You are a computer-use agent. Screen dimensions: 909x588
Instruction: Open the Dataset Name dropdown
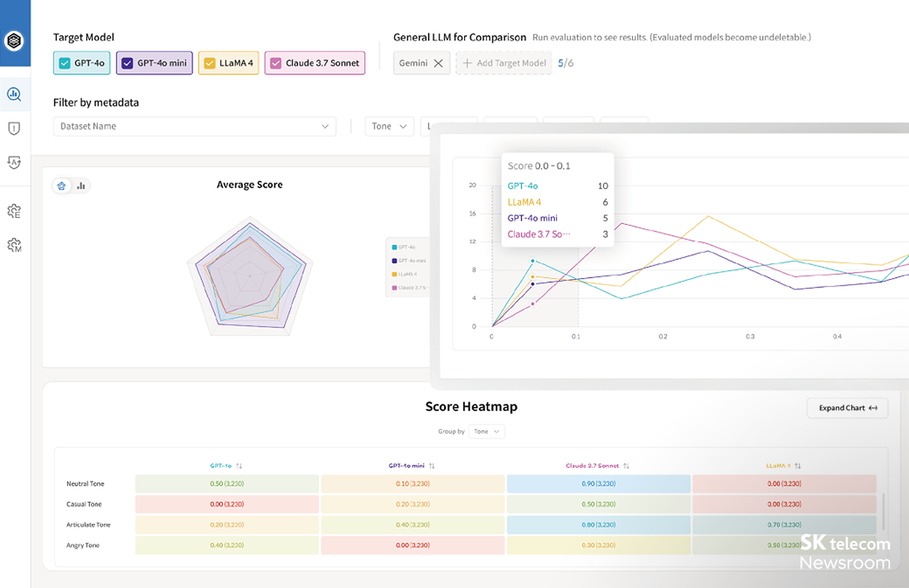[194, 126]
